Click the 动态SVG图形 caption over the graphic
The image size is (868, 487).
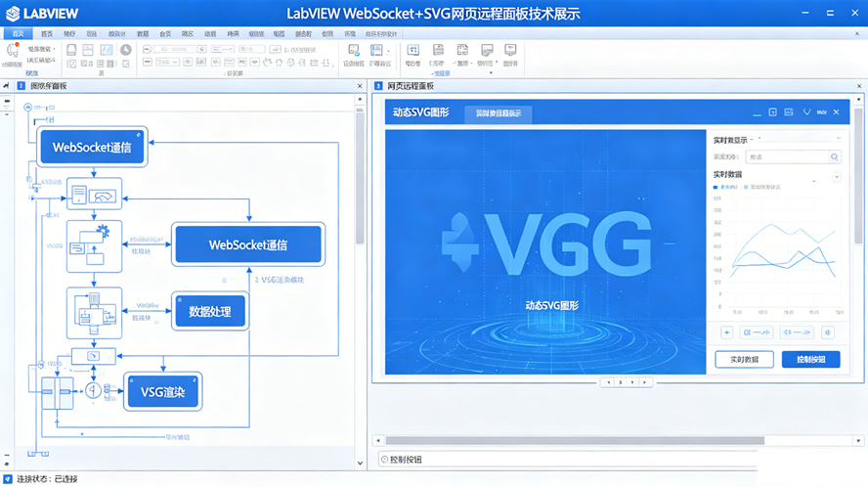pyautogui.click(x=552, y=306)
